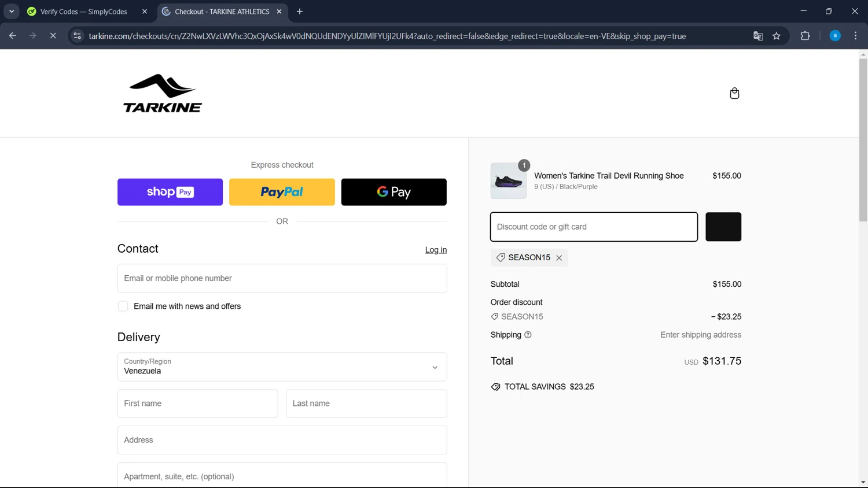Screen dimensions: 868x488
Task: Pay with PayPal button
Action: pos(282,192)
